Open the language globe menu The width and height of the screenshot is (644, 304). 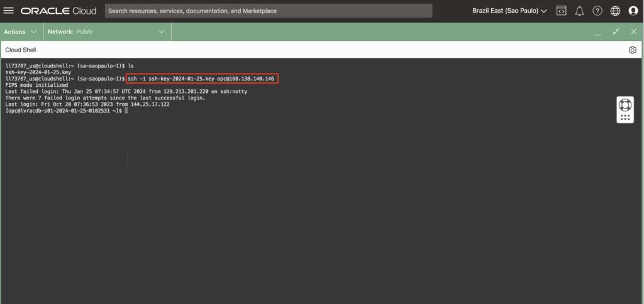click(x=616, y=11)
